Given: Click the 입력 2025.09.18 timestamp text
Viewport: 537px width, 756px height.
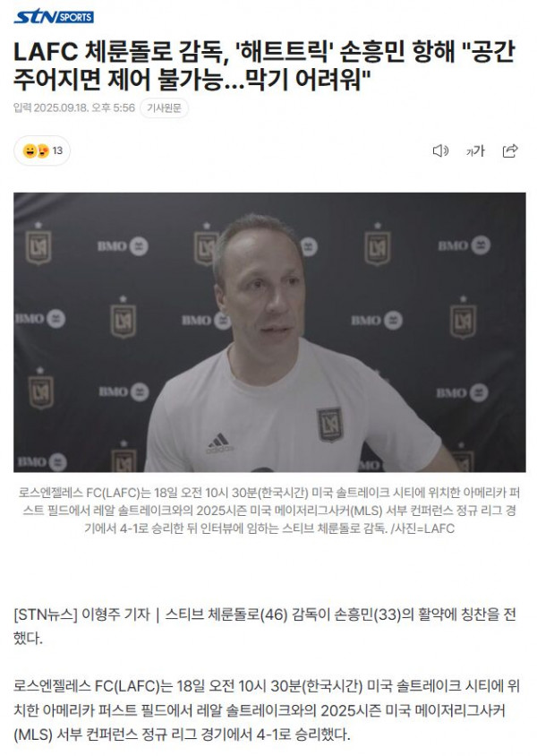Looking at the screenshot, I should click(x=74, y=107).
